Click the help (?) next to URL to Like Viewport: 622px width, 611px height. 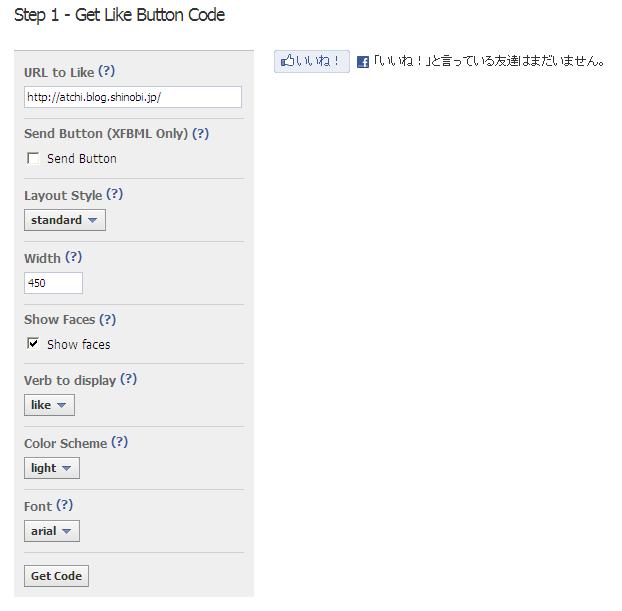[107, 72]
